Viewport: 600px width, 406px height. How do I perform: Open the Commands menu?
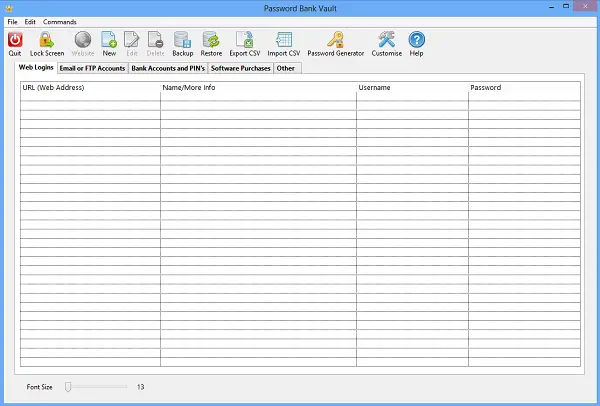click(60, 22)
